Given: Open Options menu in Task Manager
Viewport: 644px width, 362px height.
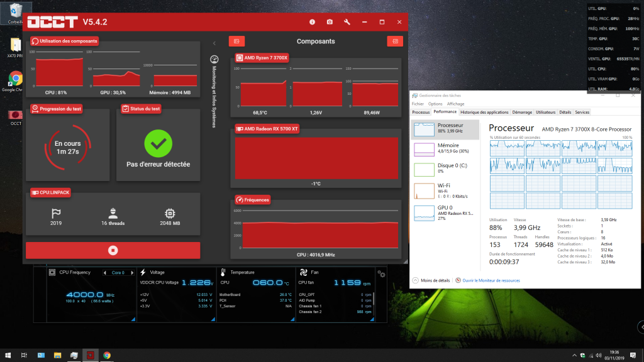Looking at the screenshot, I should pyautogui.click(x=435, y=104).
